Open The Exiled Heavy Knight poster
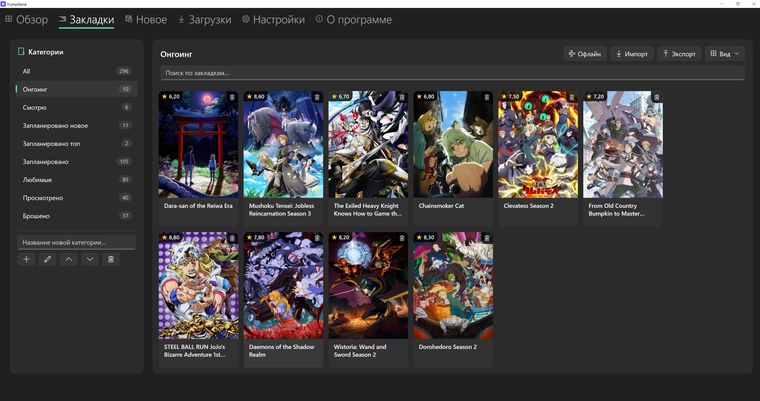This screenshot has width=760, height=401. pyautogui.click(x=368, y=144)
